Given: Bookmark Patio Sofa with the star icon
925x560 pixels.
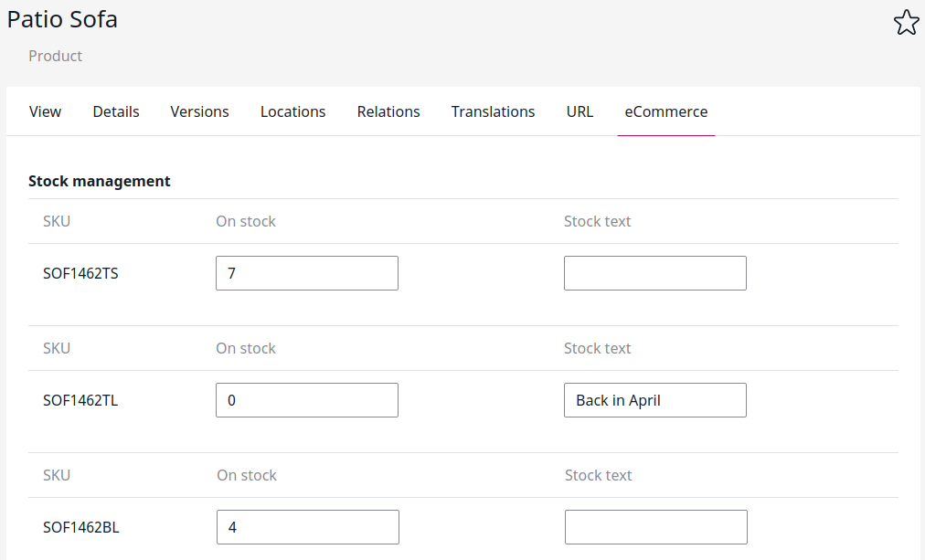Looking at the screenshot, I should pos(905,23).
